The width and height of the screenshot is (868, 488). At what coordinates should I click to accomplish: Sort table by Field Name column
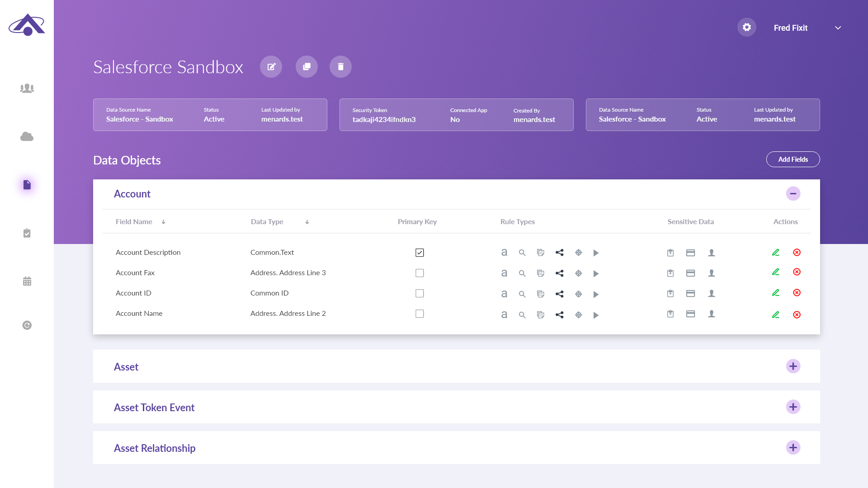[163, 222]
